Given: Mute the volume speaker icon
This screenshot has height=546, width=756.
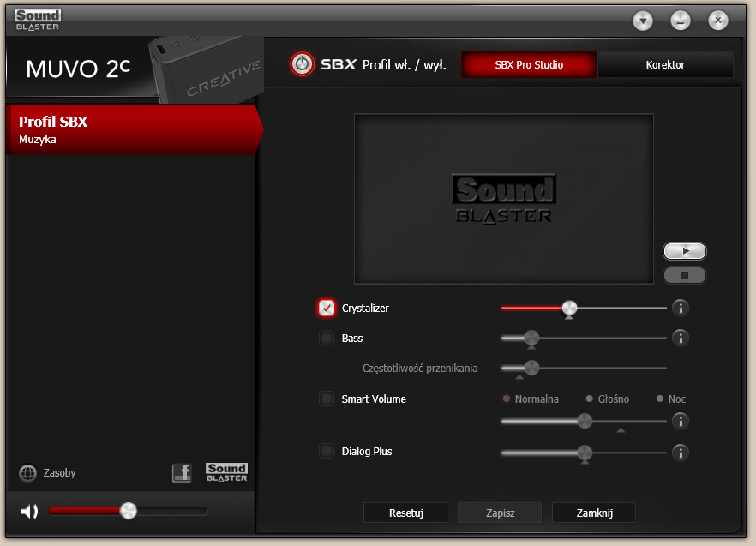Looking at the screenshot, I should click(x=29, y=511).
